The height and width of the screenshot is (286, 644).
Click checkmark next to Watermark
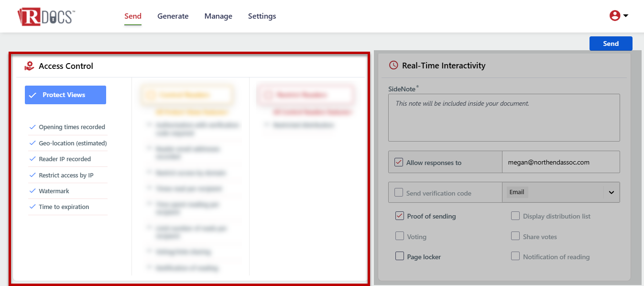pyautogui.click(x=33, y=191)
